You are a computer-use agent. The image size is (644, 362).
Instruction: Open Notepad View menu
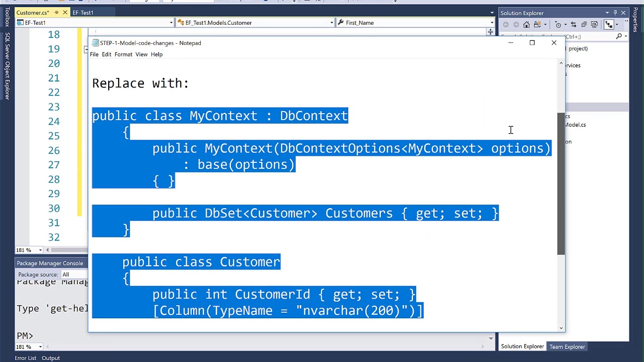tap(141, 54)
